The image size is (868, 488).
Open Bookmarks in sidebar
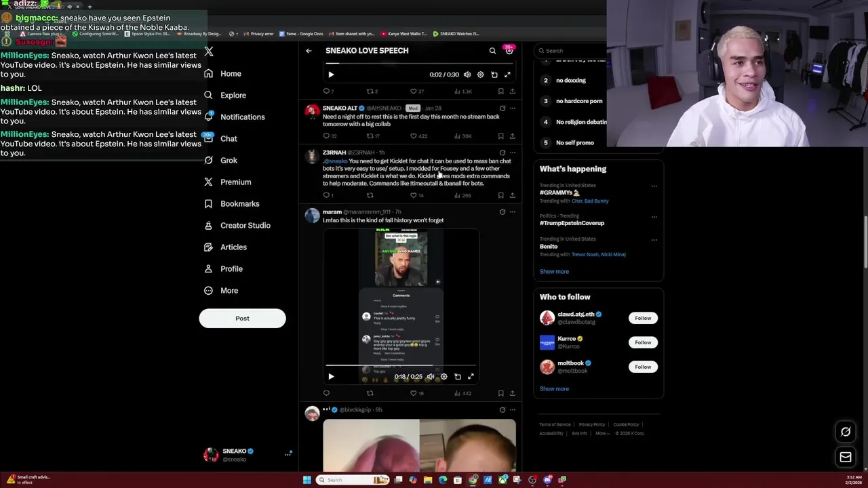click(231, 204)
